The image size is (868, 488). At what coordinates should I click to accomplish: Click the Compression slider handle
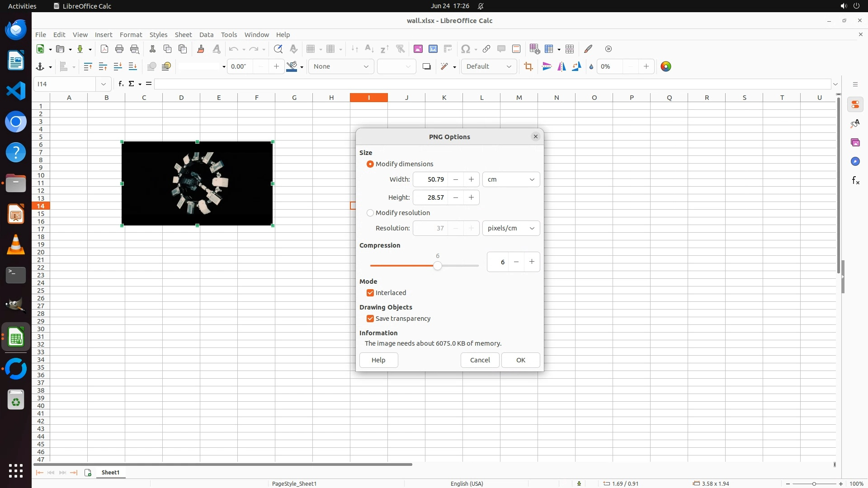[x=437, y=266]
